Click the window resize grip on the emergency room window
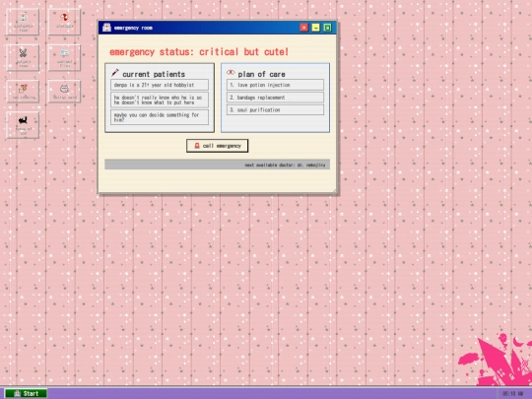532x399 pixels. [335, 192]
